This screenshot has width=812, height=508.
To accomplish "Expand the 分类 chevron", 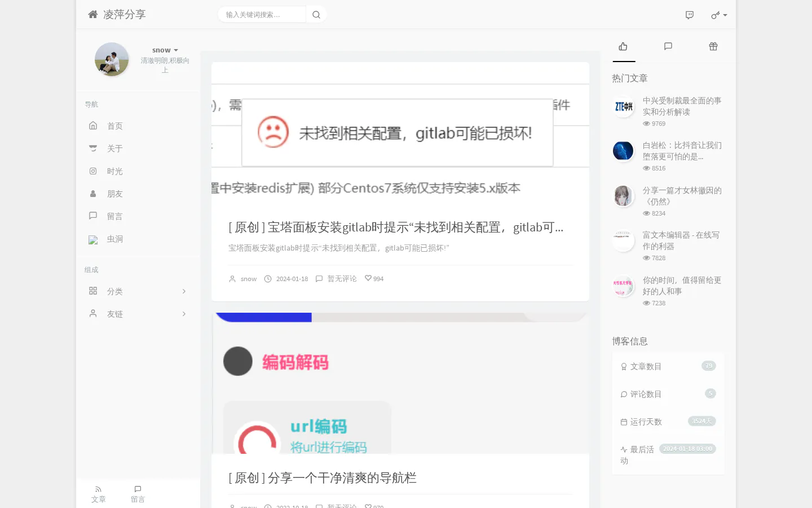I will click(x=184, y=291).
